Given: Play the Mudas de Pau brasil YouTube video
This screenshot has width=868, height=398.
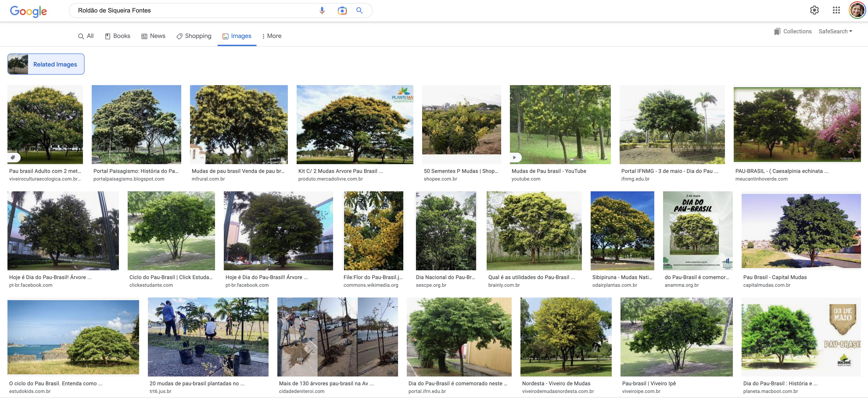Looking at the screenshot, I should point(515,157).
